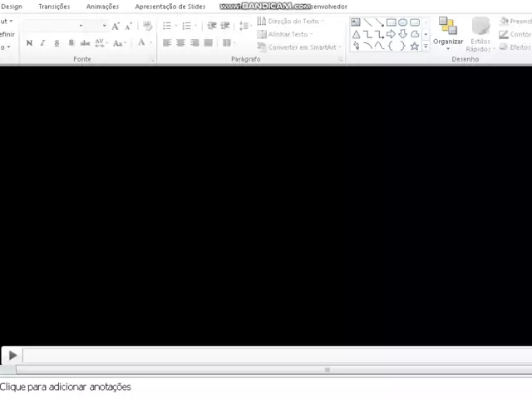Screen dimensions: 532x399
Task: Select the right arrow shape
Action: click(392, 34)
